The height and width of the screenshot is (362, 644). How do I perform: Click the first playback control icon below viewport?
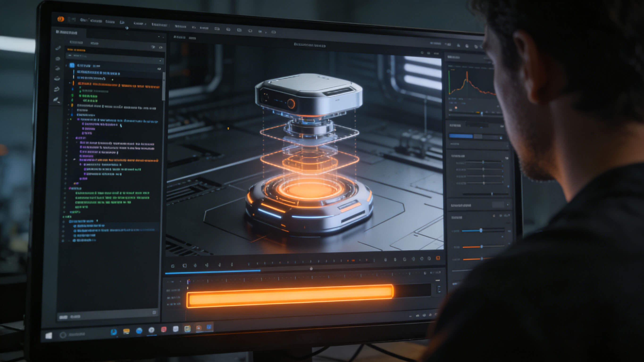tap(173, 266)
